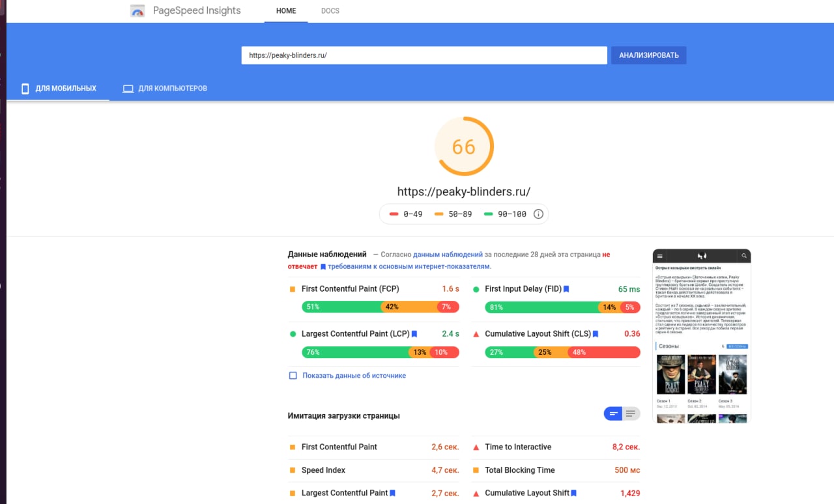This screenshot has width=834, height=504.
Task: Click Total Blocking Time value '500 мс'
Action: pos(627,470)
